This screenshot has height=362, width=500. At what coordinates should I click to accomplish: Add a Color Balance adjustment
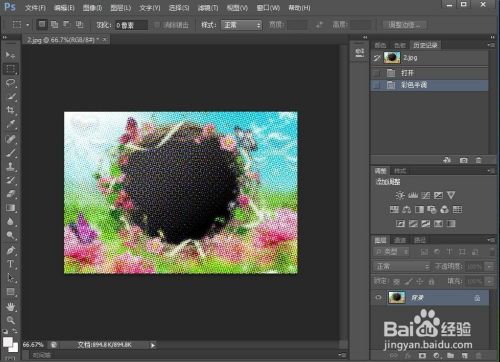[407, 210]
